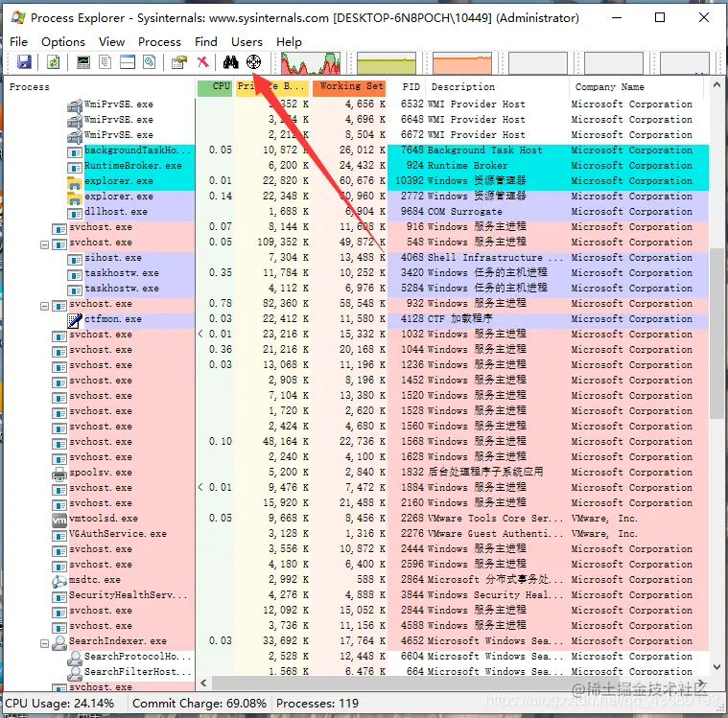
Task: Select the explorer.exe folder icon for PID 2772
Action: [74, 197]
